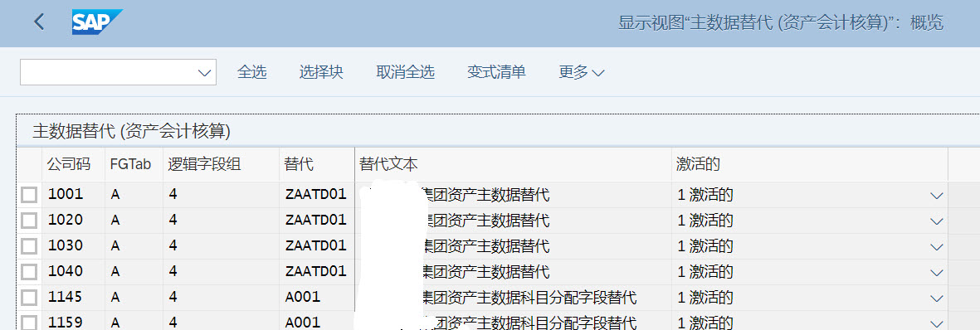Open the 激活的 dropdown for row 1030
This screenshot has height=330, width=980.
936,247
